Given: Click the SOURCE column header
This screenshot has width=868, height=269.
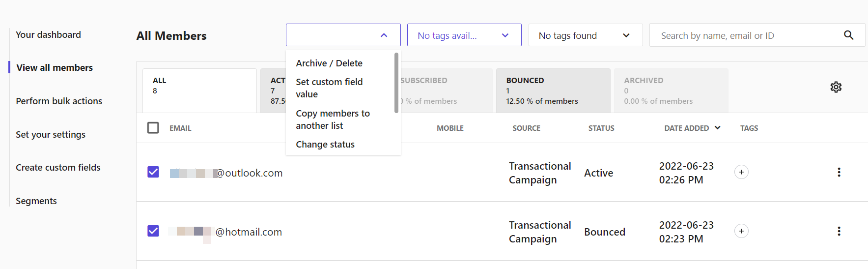Looking at the screenshot, I should click(x=526, y=128).
